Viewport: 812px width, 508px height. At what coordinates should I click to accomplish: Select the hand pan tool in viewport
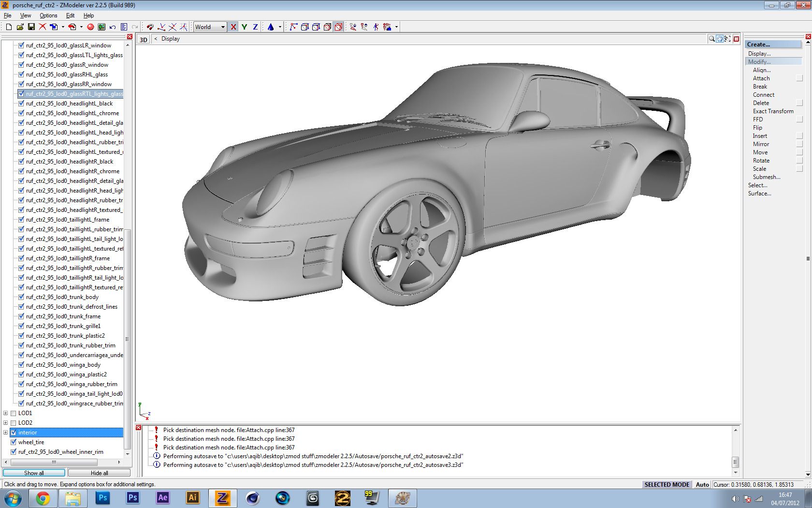point(720,39)
